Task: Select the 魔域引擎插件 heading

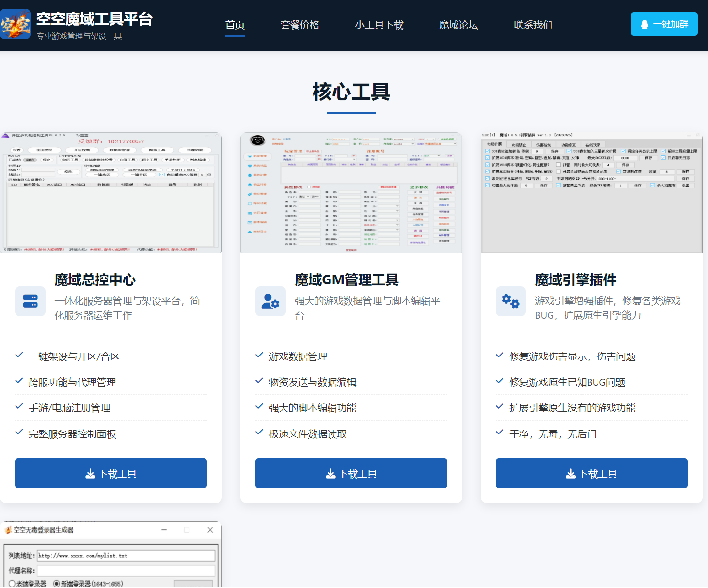Action: 576,280
